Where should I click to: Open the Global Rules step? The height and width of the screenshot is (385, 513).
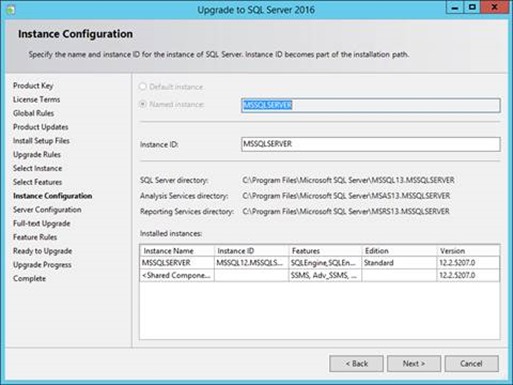point(33,113)
